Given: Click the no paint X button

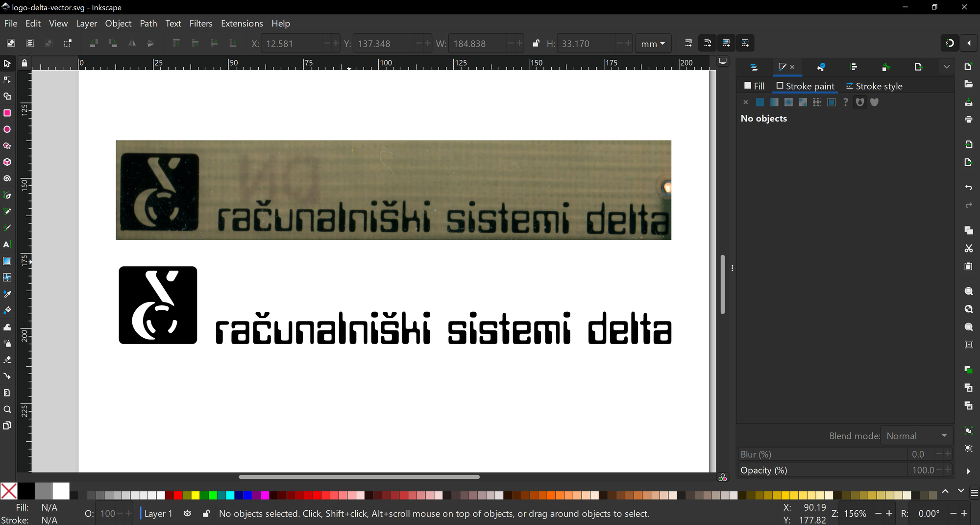Looking at the screenshot, I should pos(745,102).
